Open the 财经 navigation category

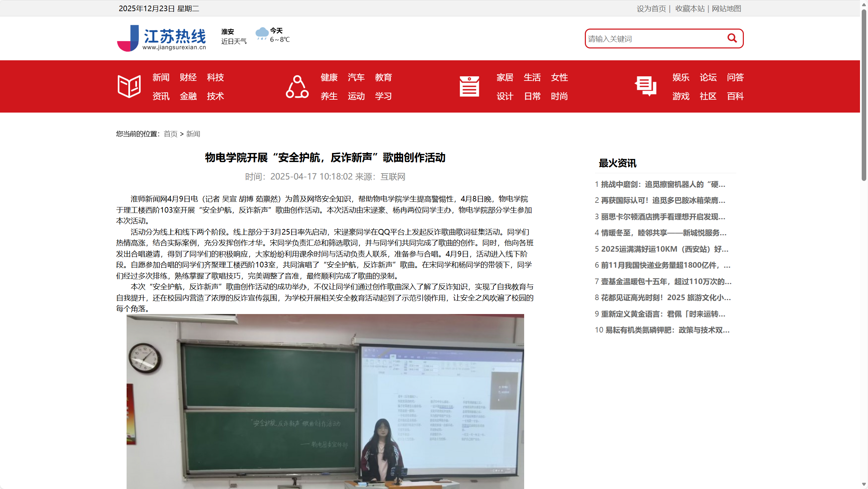click(188, 77)
